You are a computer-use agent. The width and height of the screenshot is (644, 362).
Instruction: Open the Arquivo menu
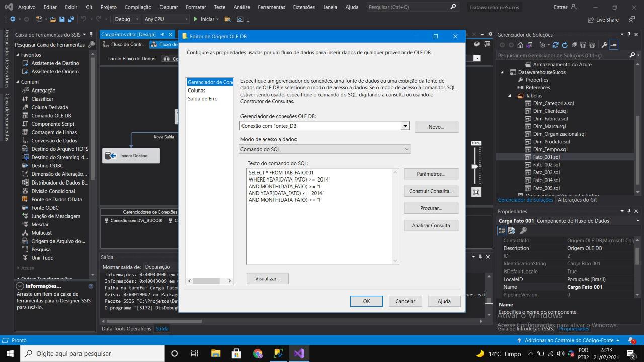point(27,7)
